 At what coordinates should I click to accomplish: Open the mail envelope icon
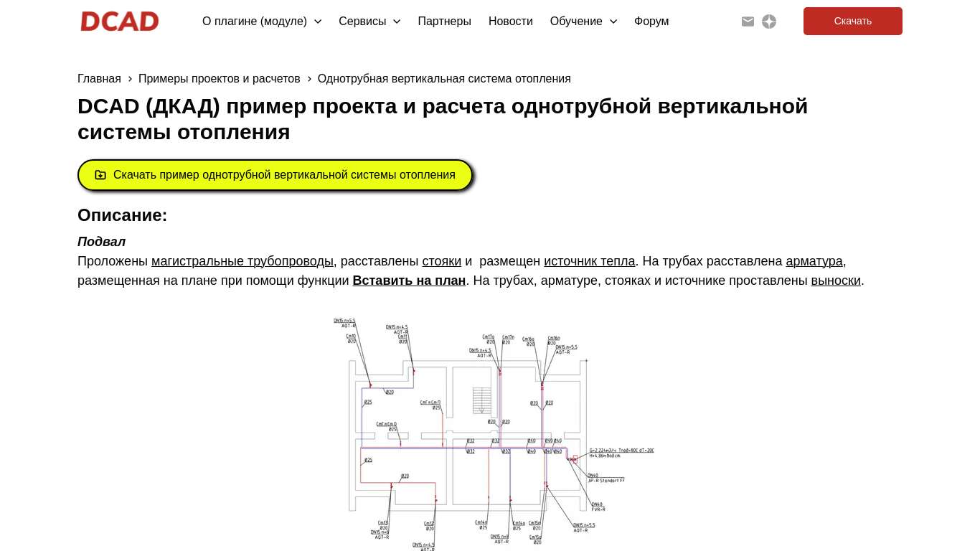coord(748,22)
